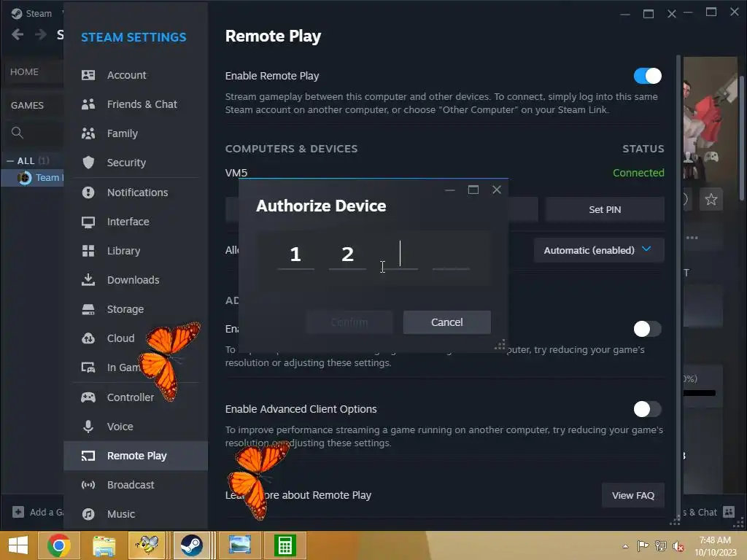Open Downloads arrow icon
The width and height of the screenshot is (747, 560).
click(88, 280)
